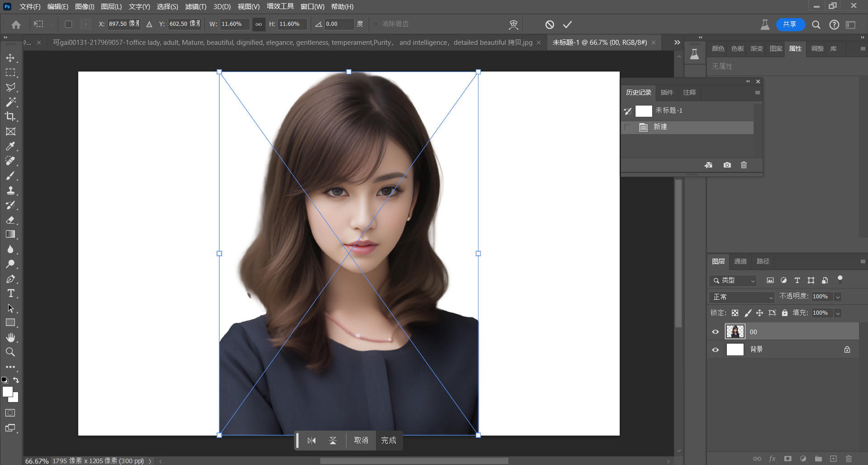Viewport: 868px width, 465px height.
Task: Select the Spot Healing Brush tool
Action: click(10, 161)
